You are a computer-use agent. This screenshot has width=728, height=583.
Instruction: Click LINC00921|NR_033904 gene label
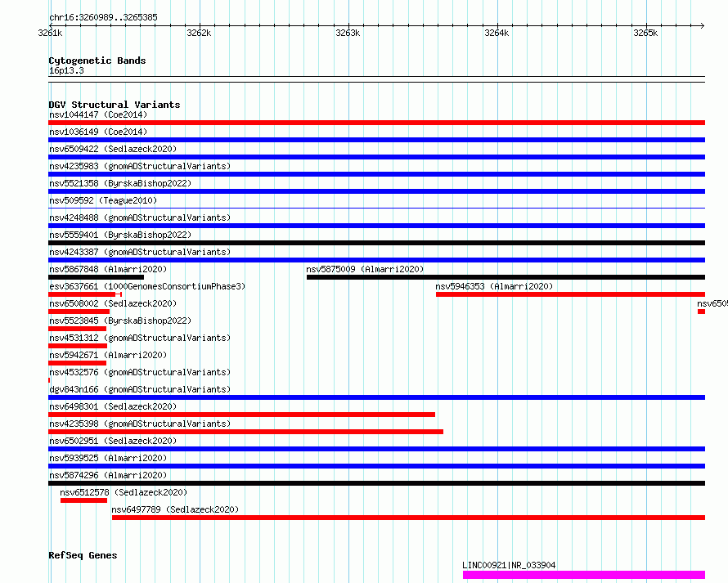click(509, 565)
